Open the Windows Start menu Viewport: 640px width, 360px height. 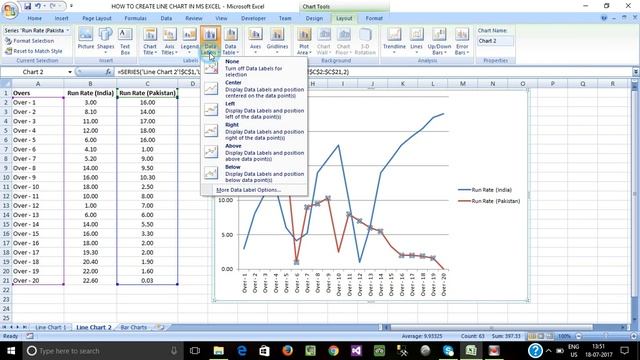[11, 351]
